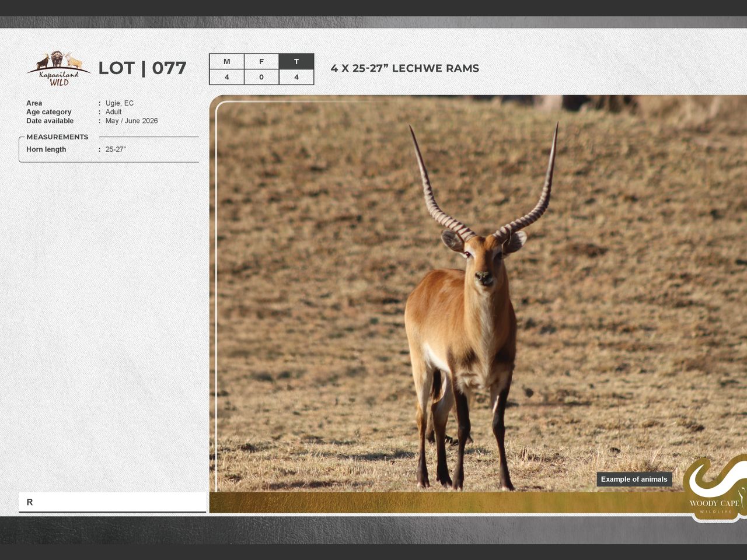Select the 4 X 25-27" LECHWE RAMS title

click(404, 68)
